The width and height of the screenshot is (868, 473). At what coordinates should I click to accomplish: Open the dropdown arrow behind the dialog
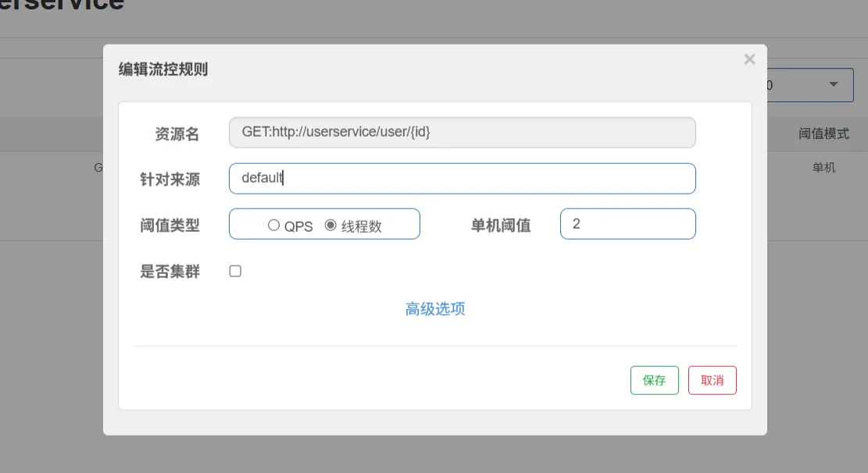833,84
